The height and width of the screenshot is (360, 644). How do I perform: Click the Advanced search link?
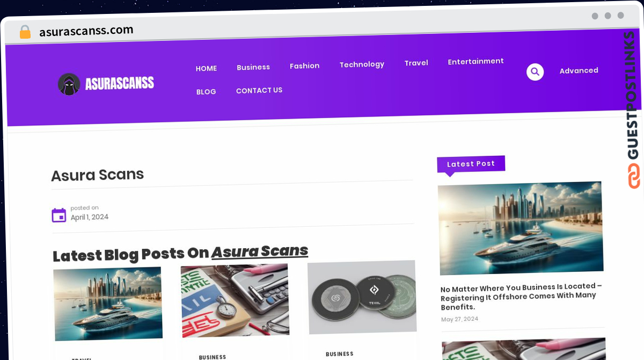579,70
